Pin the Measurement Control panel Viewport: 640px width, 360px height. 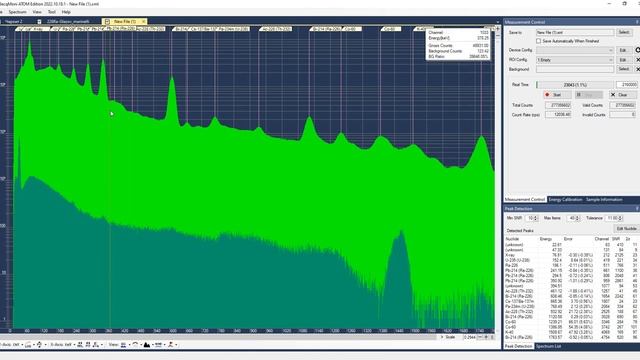pos(637,22)
